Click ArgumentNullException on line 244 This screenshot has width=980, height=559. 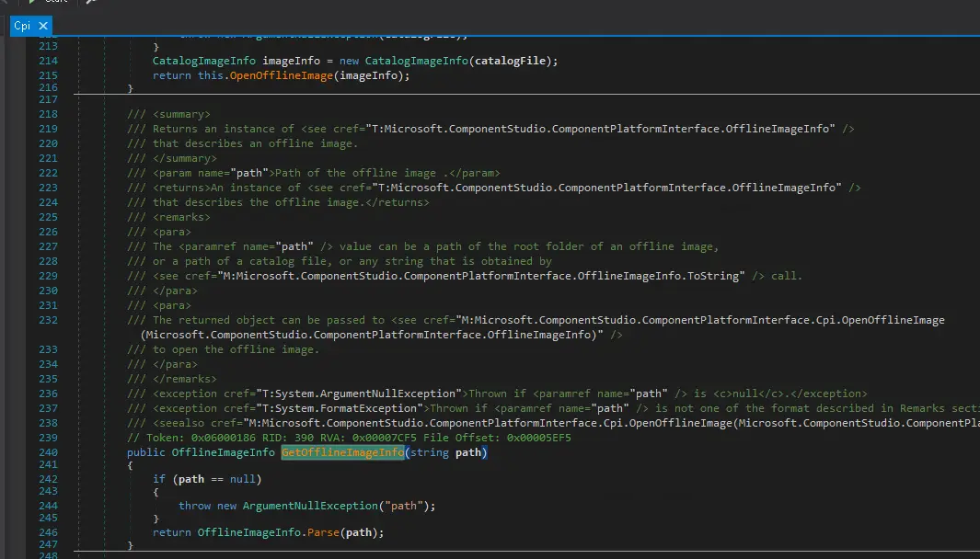[x=311, y=506]
